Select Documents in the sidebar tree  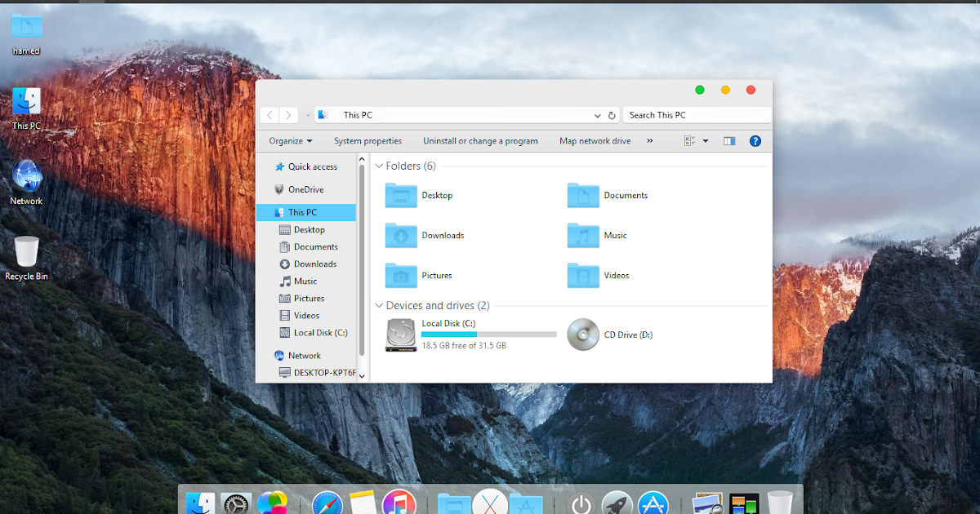pyautogui.click(x=309, y=247)
